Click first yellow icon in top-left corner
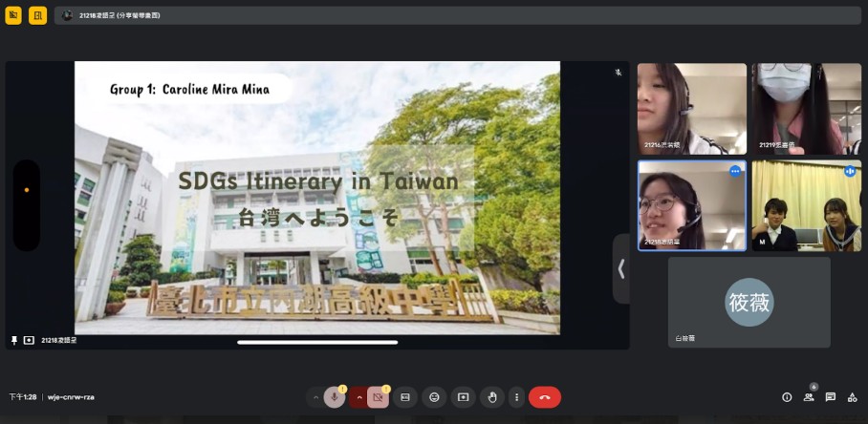 click(x=13, y=15)
